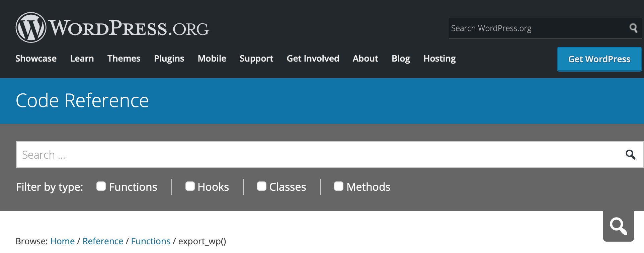Follow the Reference breadcrumb link
644x253 pixels.
pyautogui.click(x=103, y=241)
